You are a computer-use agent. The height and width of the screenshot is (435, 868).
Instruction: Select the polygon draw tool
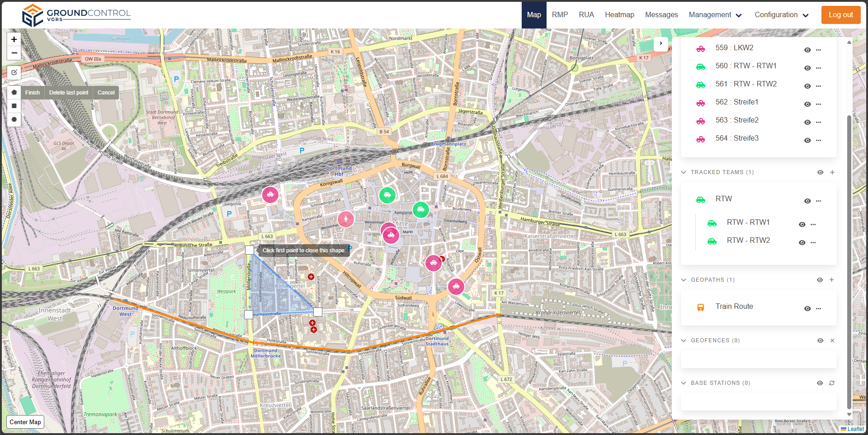(x=14, y=92)
